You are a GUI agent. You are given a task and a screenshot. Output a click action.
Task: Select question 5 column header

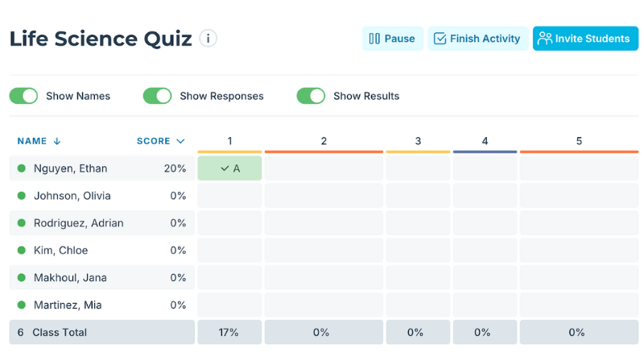(x=579, y=141)
